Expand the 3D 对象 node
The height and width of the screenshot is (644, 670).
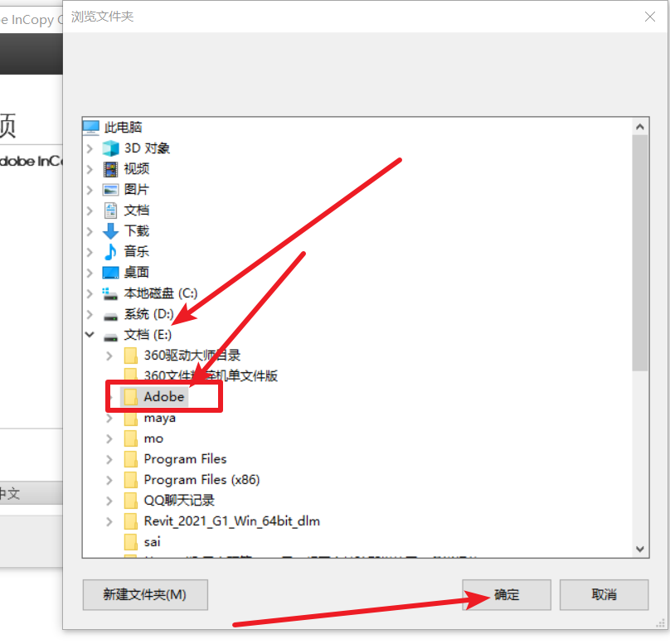(90, 148)
